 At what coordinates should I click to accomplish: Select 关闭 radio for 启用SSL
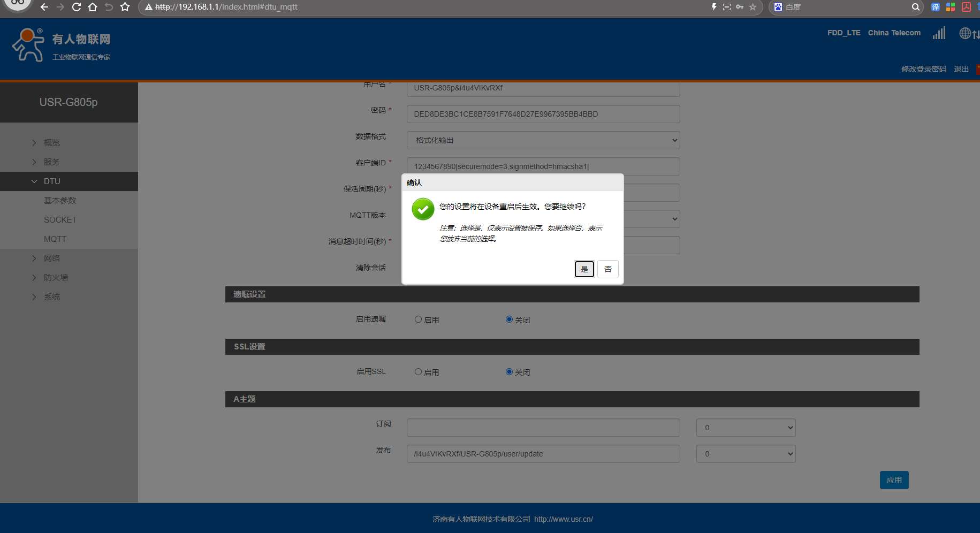pos(509,372)
